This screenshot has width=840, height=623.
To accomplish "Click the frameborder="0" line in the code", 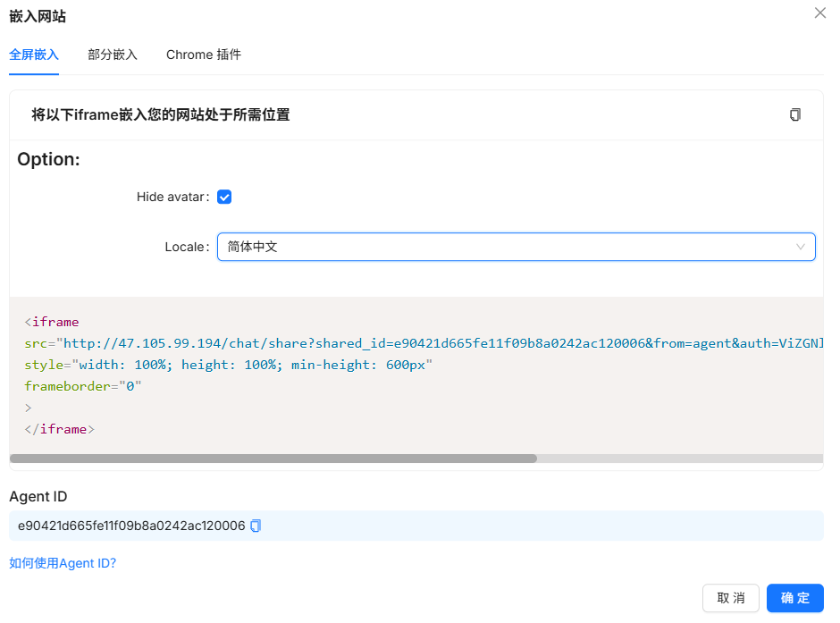I will point(83,386).
